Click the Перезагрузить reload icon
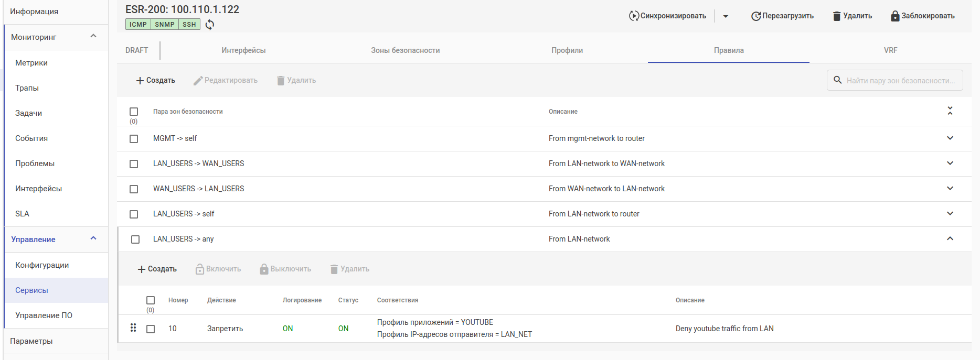The width and height of the screenshot is (980, 360). 755,16
